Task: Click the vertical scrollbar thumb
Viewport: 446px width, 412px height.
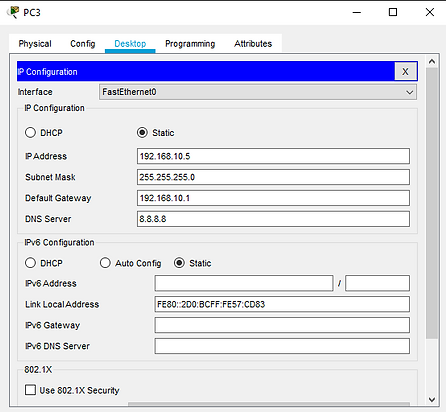Action: (x=432, y=203)
